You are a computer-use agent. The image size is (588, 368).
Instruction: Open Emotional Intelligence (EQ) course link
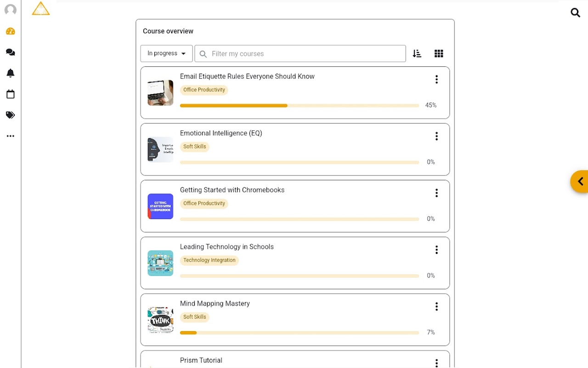[221, 133]
